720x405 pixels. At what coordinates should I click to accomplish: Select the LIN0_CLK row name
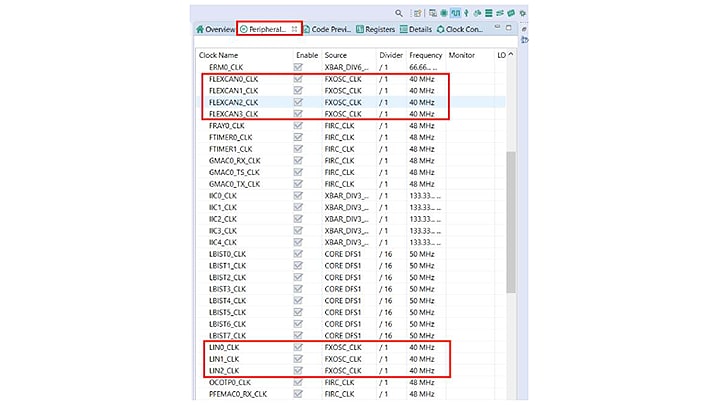point(224,347)
